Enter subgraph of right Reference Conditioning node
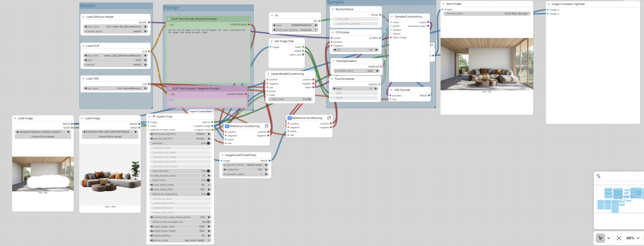This screenshot has width=644, height=246. [329, 118]
